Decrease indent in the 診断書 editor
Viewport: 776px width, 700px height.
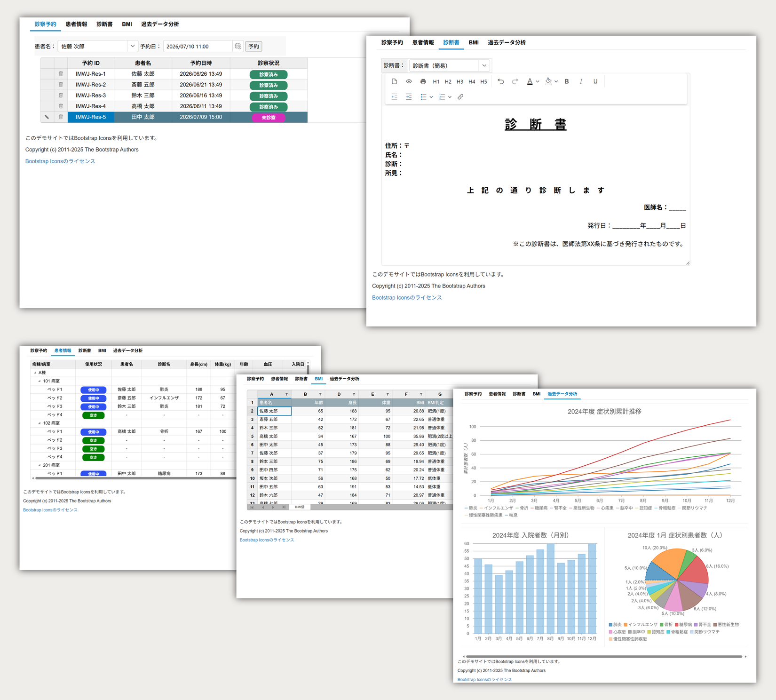[x=394, y=97]
